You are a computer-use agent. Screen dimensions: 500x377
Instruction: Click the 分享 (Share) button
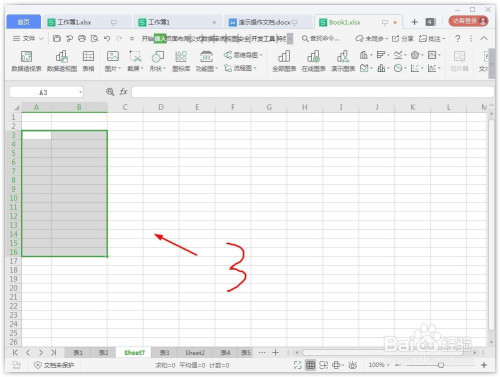coord(403,39)
